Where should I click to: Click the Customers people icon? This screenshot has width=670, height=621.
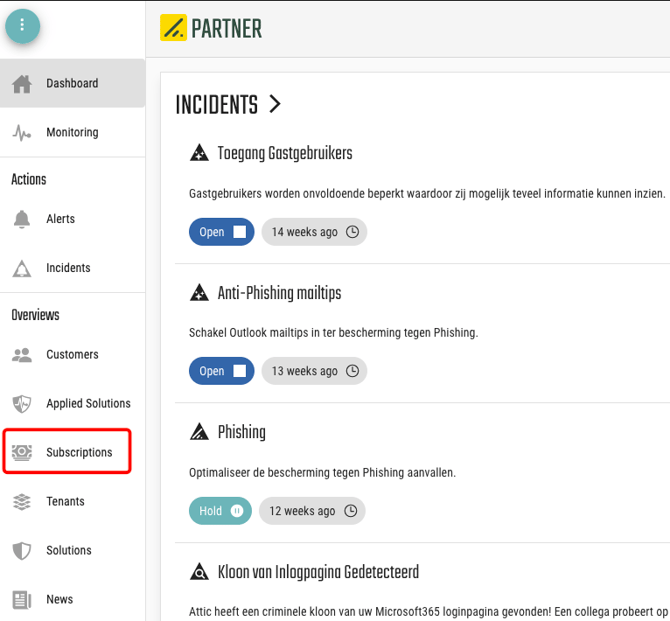[22, 355]
